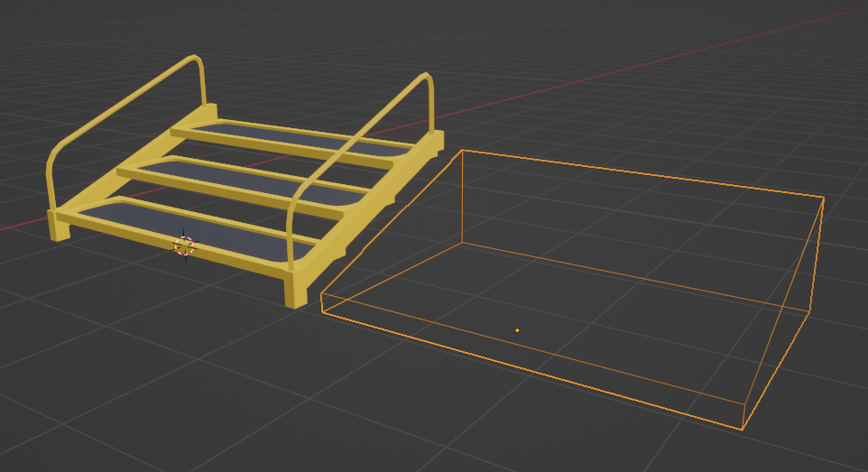Click the wireframe box's front-left corner near the stairs
Image resolution: width=868 pixels, height=472 pixels.
(x=322, y=304)
